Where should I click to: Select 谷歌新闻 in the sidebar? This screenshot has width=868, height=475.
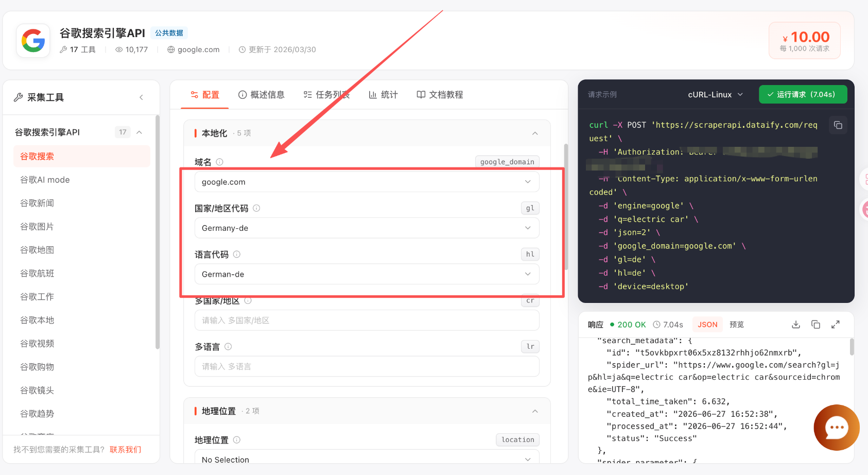[x=82, y=203]
